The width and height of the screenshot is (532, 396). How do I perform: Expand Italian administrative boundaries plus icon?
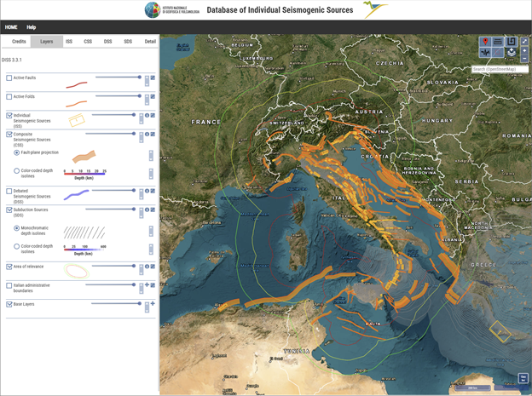147,285
